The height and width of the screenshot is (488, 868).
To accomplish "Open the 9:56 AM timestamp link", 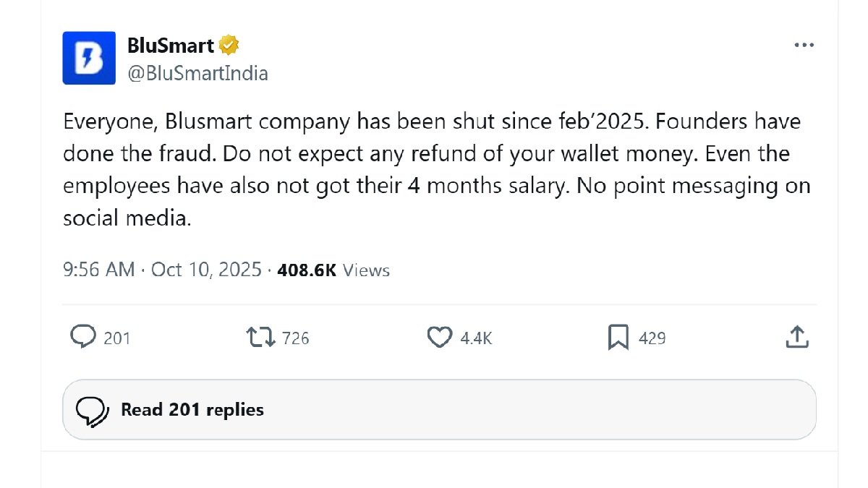I will pyautogui.click(x=98, y=270).
